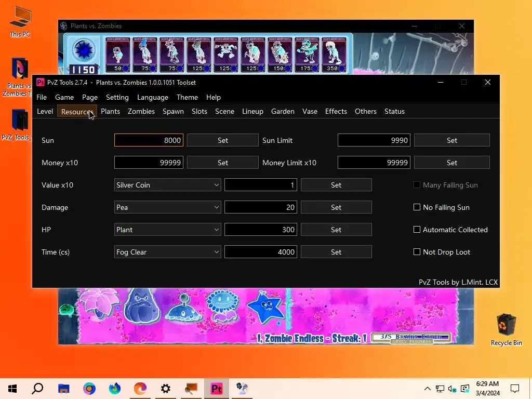
Task: Expand the Pea damage dropdown
Action: coord(168,207)
